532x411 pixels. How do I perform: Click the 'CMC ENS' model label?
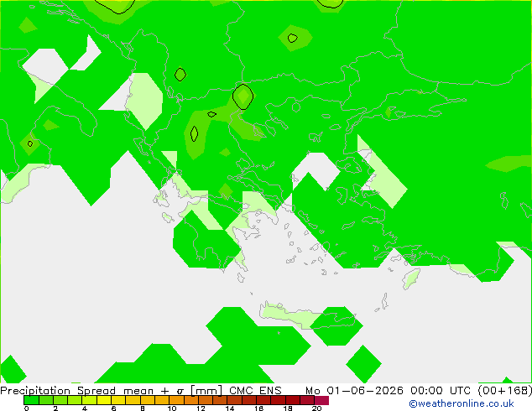(255, 391)
